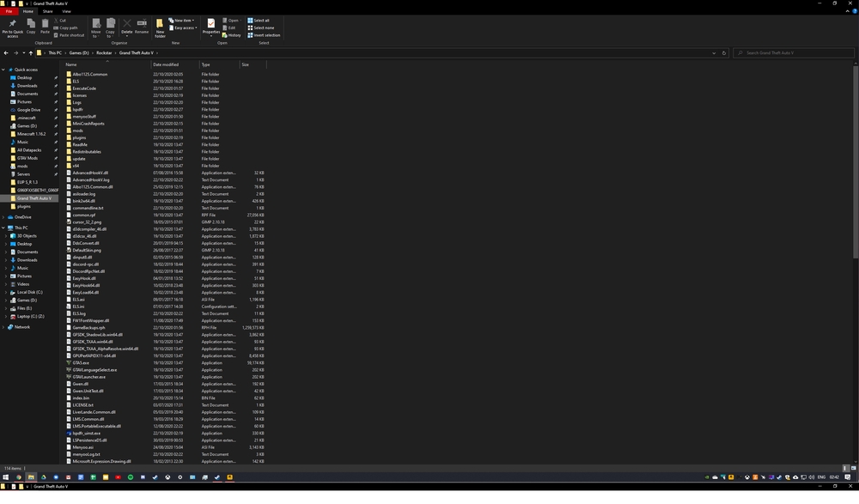Click the Copy path button
Viewport: 859px width, 504px height.
(66, 28)
